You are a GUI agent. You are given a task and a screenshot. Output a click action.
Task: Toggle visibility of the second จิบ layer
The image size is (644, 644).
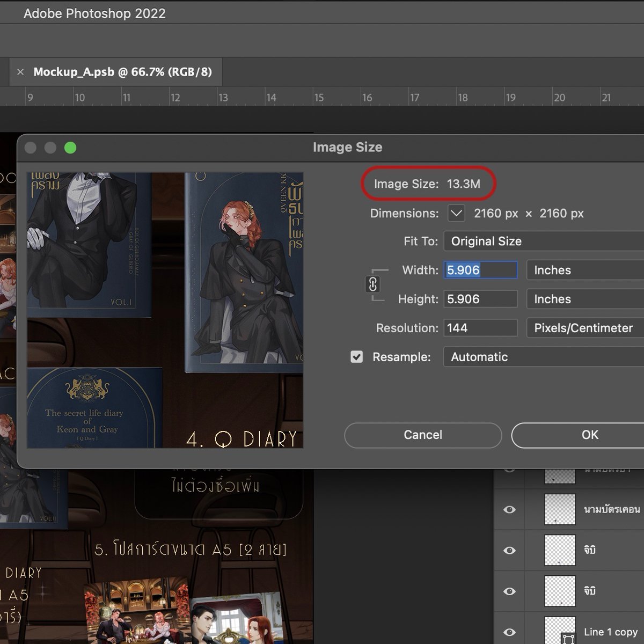pyautogui.click(x=509, y=591)
